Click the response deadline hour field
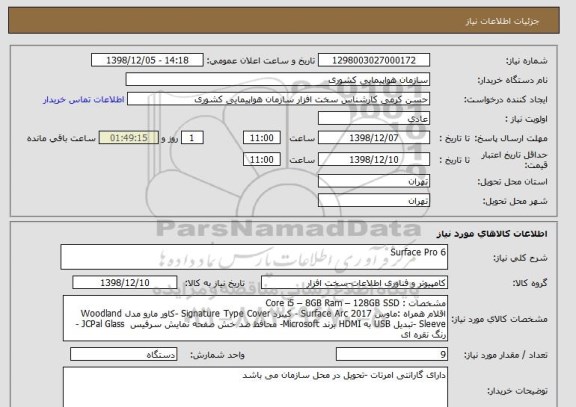Viewport: 576px width, 407px height. pos(262,138)
